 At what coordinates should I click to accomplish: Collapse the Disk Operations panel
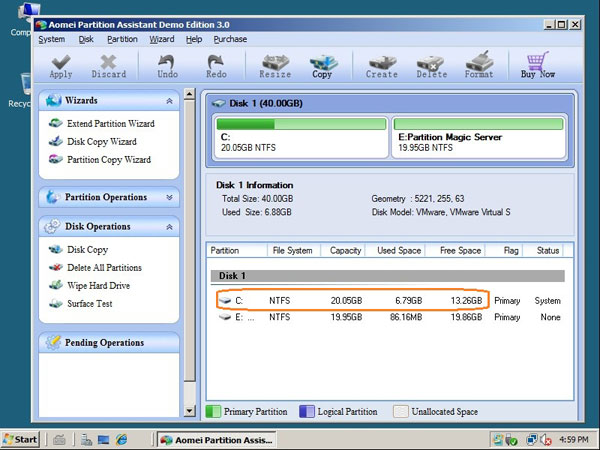[x=169, y=227]
